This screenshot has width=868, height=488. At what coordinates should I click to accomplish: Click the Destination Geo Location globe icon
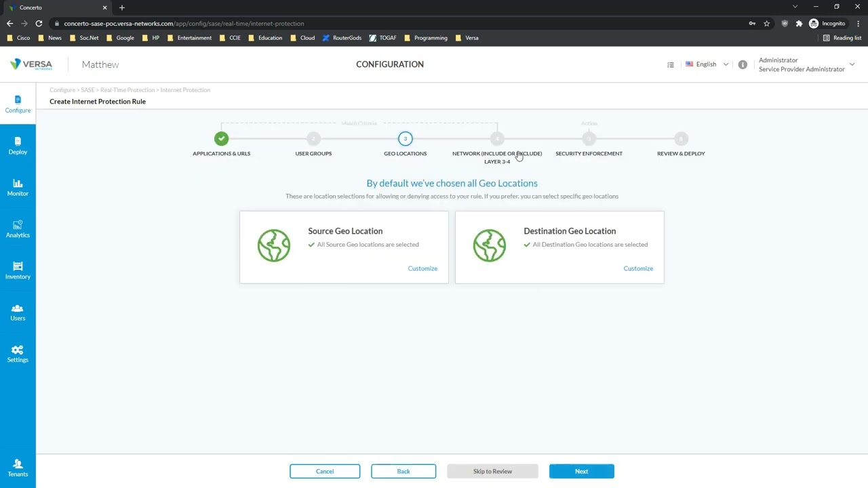[x=490, y=245]
